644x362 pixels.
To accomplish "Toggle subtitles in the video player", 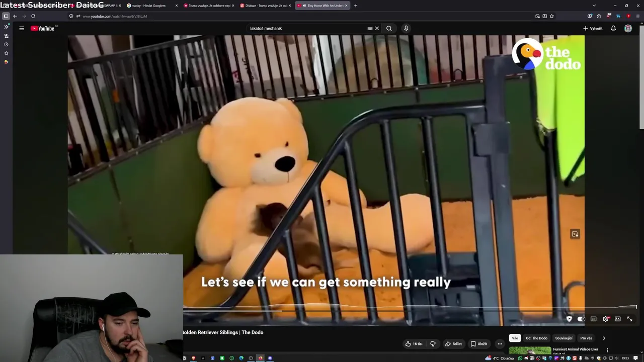I will point(593,319).
